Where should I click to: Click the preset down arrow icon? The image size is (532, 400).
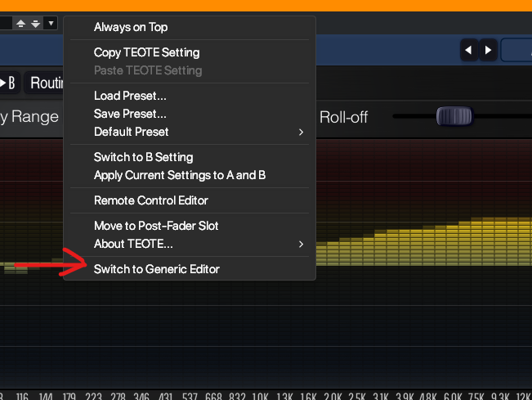(x=35, y=24)
